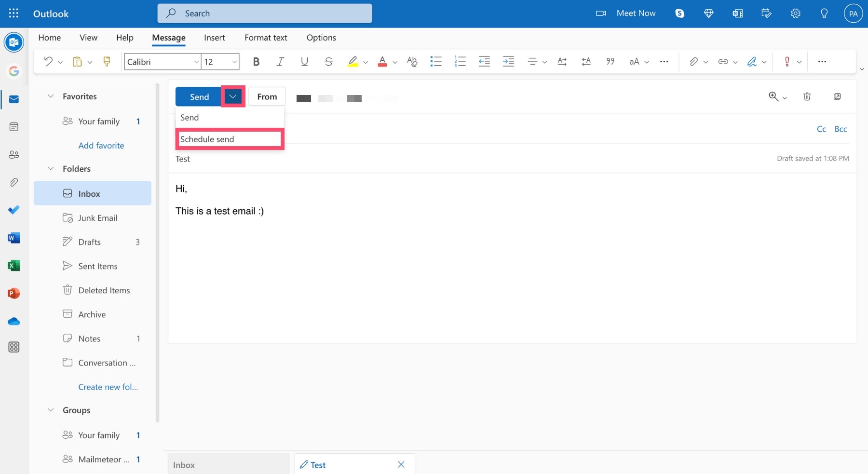Screen dimensions: 868x474
Task: Click Add favorite link
Action: pos(101,145)
